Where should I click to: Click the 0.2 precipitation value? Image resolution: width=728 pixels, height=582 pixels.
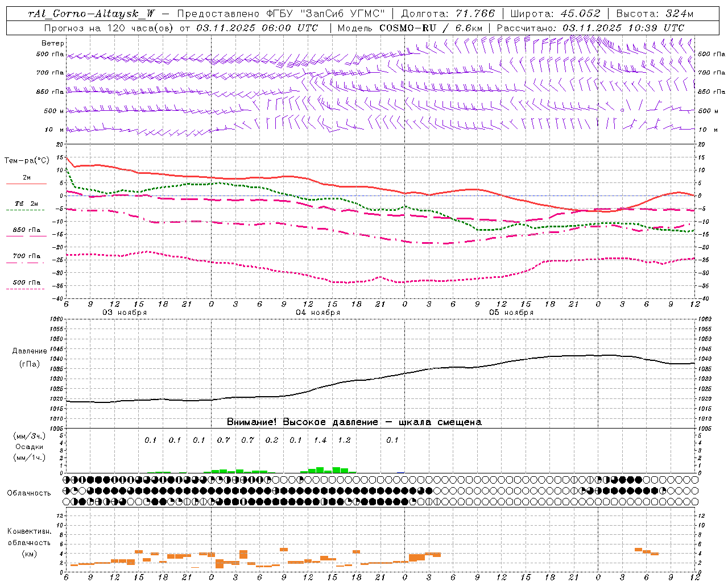pyautogui.click(x=272, y=440)
